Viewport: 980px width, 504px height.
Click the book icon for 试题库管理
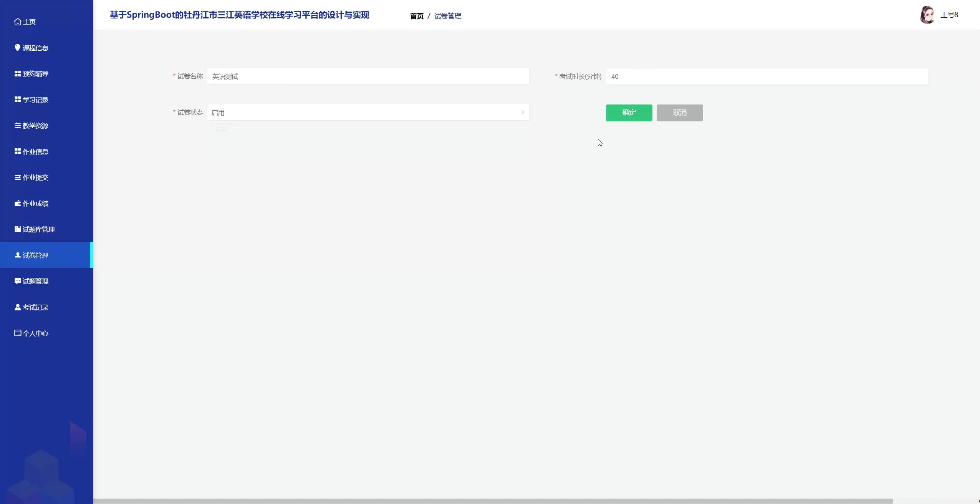pyautogui.click(x=18, y=229)
